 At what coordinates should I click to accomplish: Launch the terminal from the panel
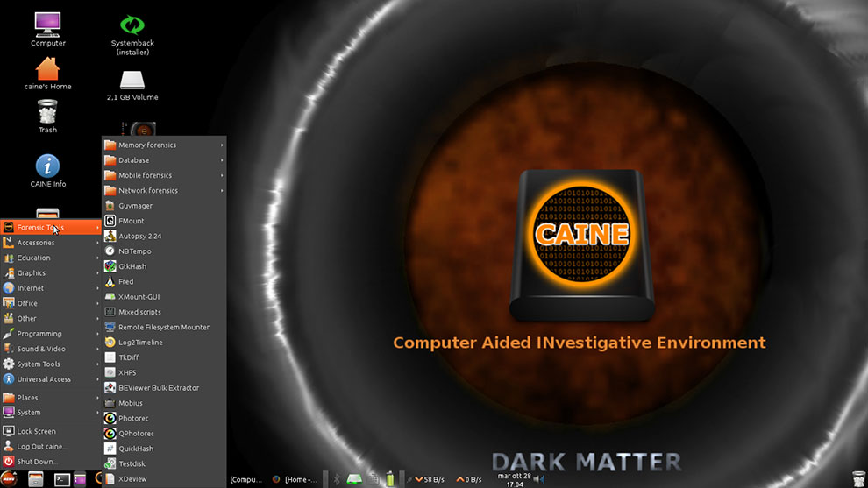[62, 480]
